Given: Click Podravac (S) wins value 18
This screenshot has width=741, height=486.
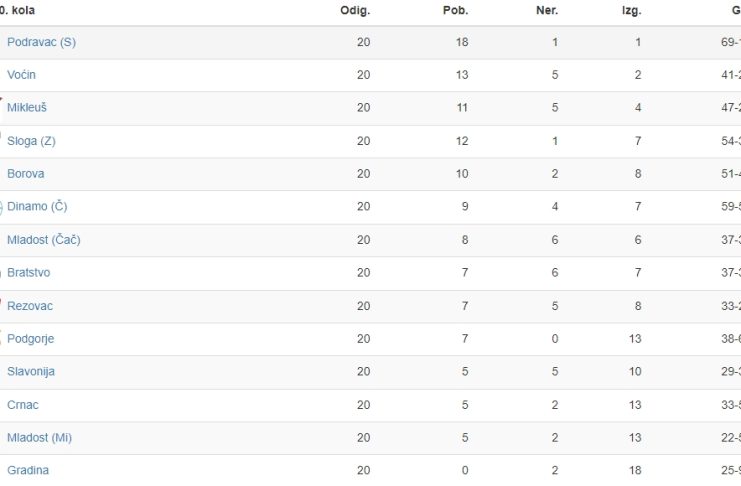Looking at the screenshot, I should (462, 42).
